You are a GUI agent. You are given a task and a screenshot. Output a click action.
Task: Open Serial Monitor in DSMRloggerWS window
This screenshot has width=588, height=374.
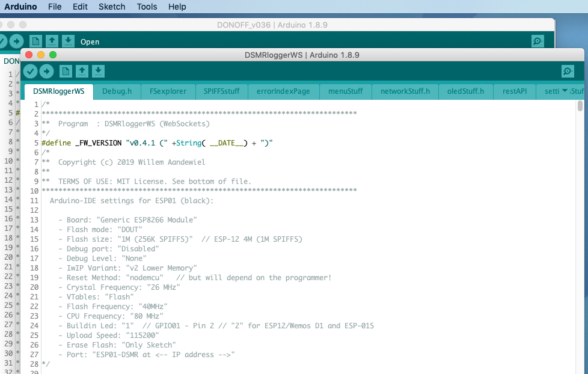point(568,72)
